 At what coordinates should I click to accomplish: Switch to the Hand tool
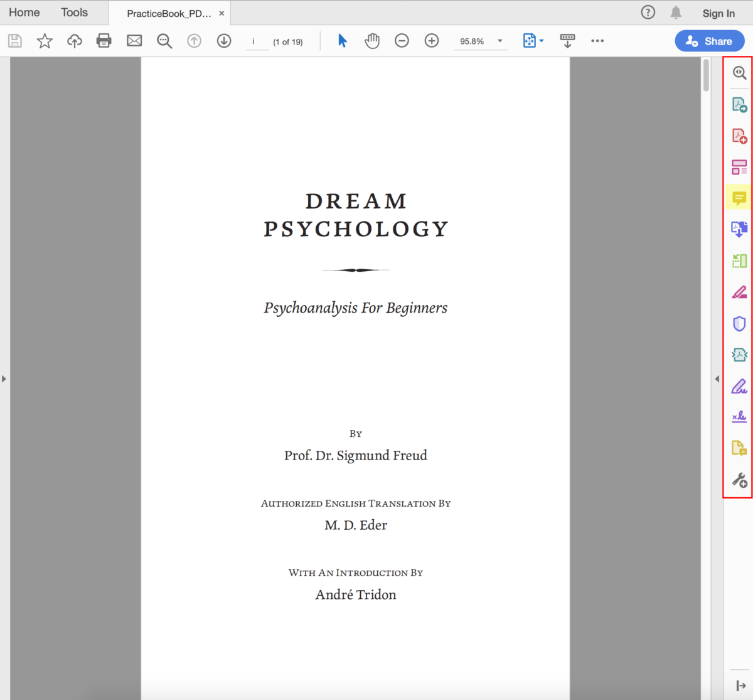tap(372, 40)
